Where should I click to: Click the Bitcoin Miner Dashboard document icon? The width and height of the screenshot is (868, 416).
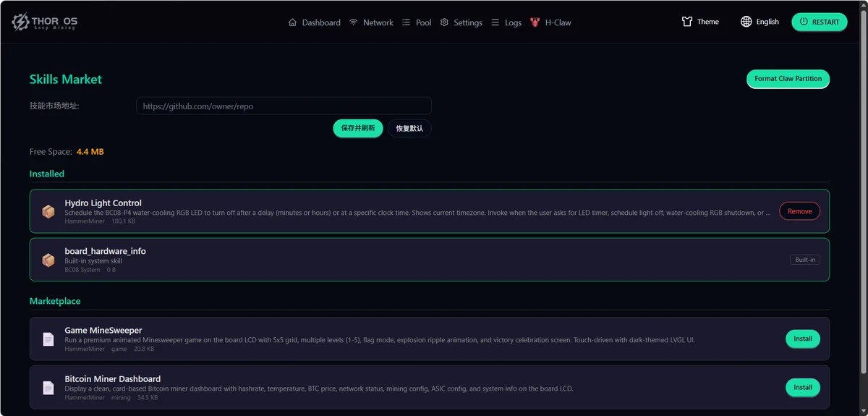pos(48,388)
